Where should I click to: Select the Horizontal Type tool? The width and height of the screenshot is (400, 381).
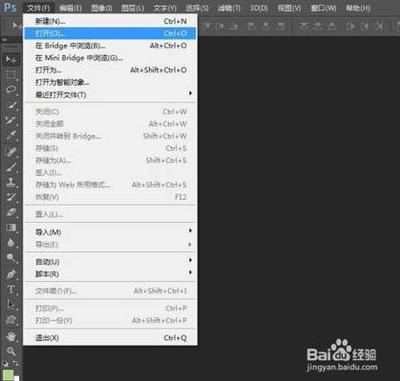[11, 289]
